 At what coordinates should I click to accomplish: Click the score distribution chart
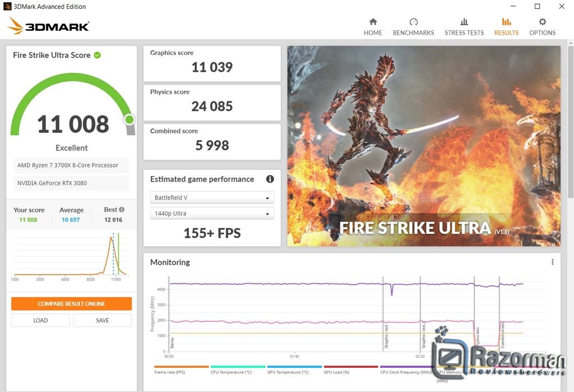[71, 256]
